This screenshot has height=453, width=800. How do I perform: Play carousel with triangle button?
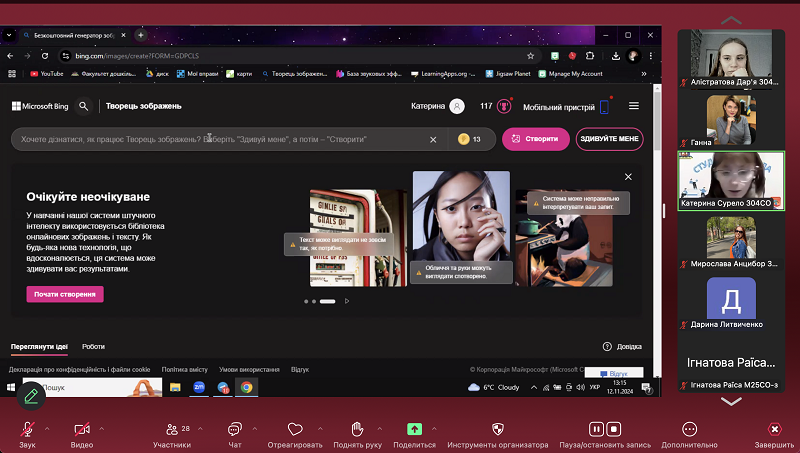pyautogui.click(x=347, y=301)
